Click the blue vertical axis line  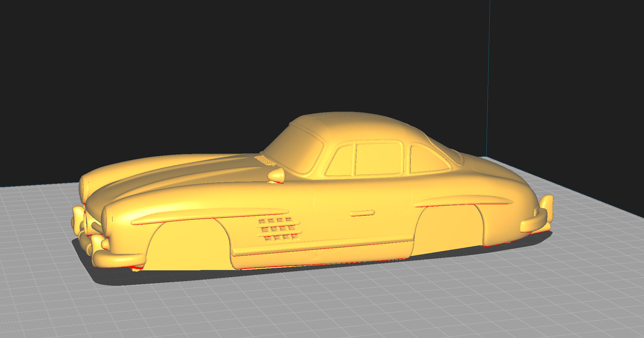tap(488, 80)
